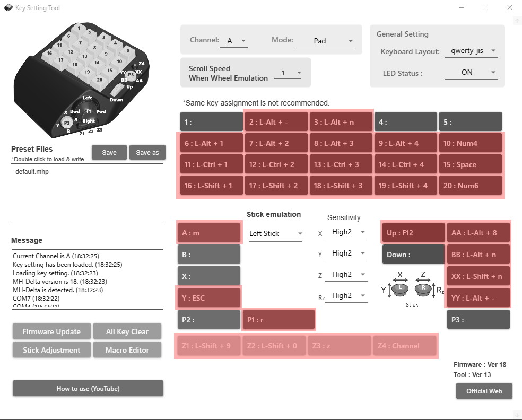Select key 9 L-Alt + 4 assignment
The width and height of the screenshot is (522, 420).
[x=405, y=143]
